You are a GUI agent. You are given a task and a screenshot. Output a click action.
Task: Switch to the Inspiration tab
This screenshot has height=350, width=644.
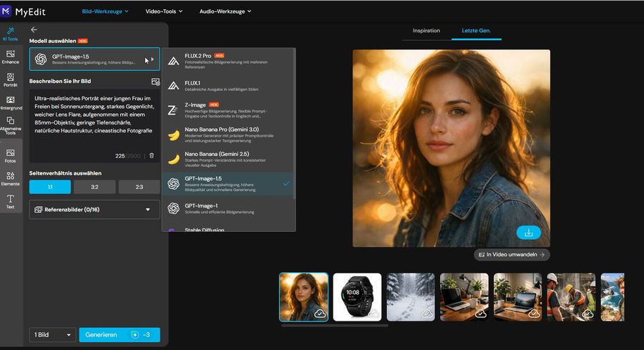(x=426, y=31)
